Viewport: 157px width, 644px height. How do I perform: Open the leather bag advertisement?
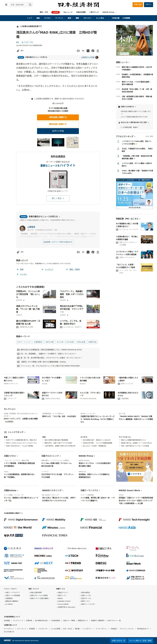point(134,40)
